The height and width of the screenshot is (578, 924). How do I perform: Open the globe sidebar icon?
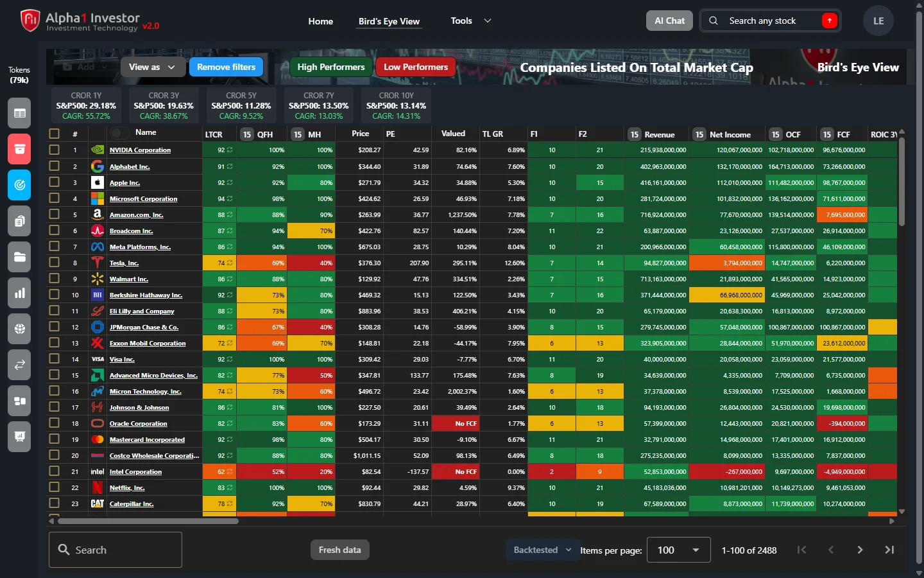point(19,329)
